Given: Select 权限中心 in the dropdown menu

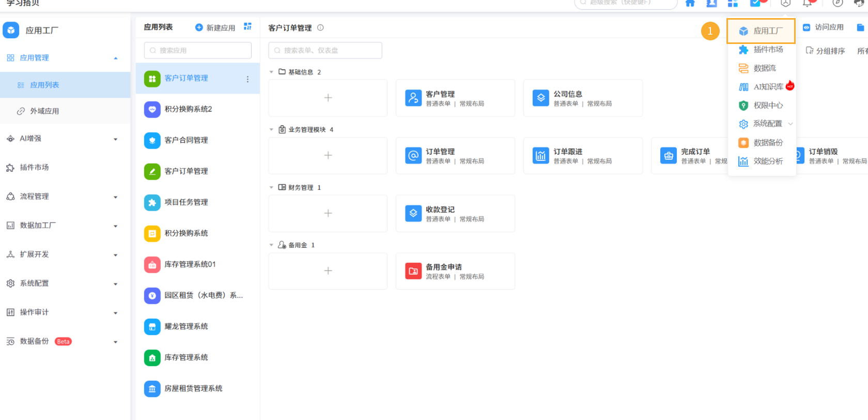Looking at the screenshot, I should [761, 106].
